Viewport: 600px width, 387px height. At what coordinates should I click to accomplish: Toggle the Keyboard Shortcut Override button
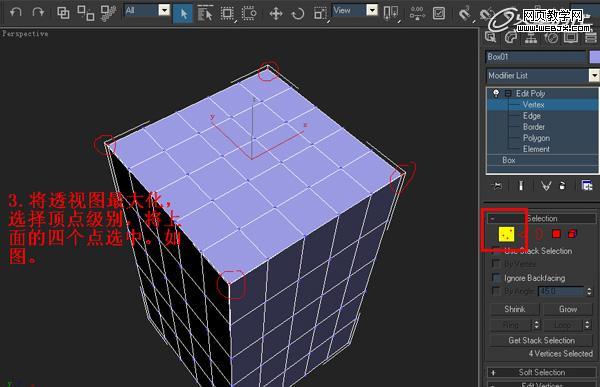tap(439, 13)
